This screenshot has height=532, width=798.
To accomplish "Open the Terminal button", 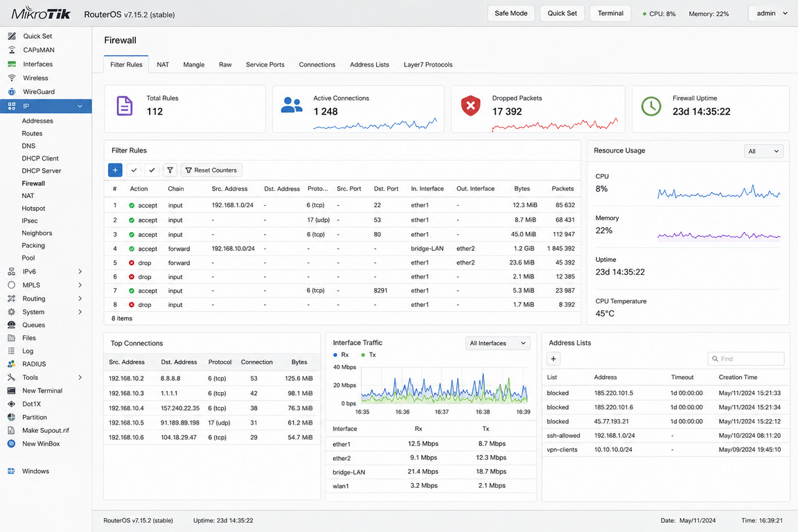I will tap(611, 13).
